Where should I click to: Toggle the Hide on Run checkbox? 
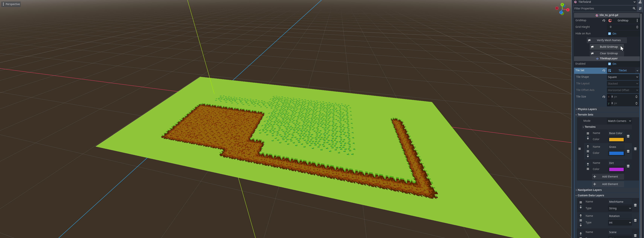610,34
